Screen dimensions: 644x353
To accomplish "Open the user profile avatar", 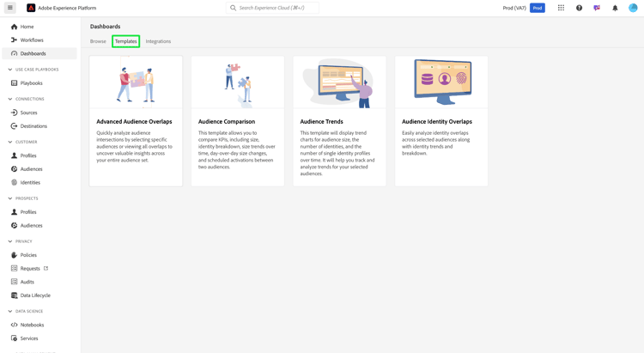I will pyautogui.click(x=633, y=8).
